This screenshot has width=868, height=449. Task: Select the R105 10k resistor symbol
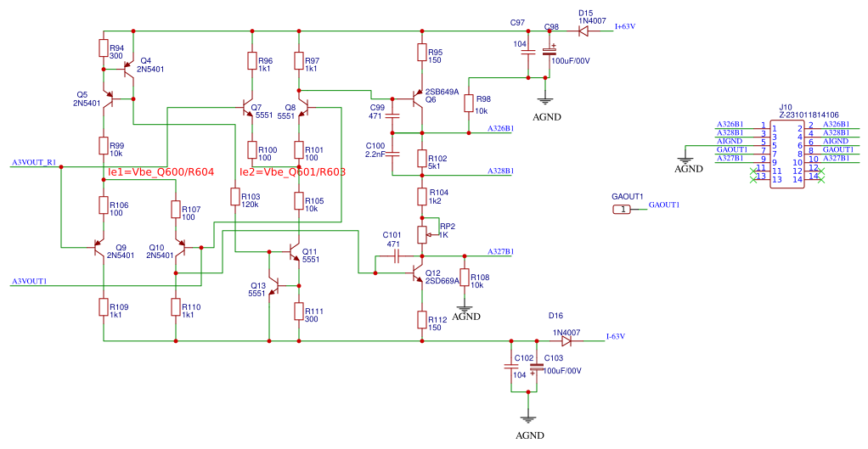pyautogui.click(x=299, y=201)
